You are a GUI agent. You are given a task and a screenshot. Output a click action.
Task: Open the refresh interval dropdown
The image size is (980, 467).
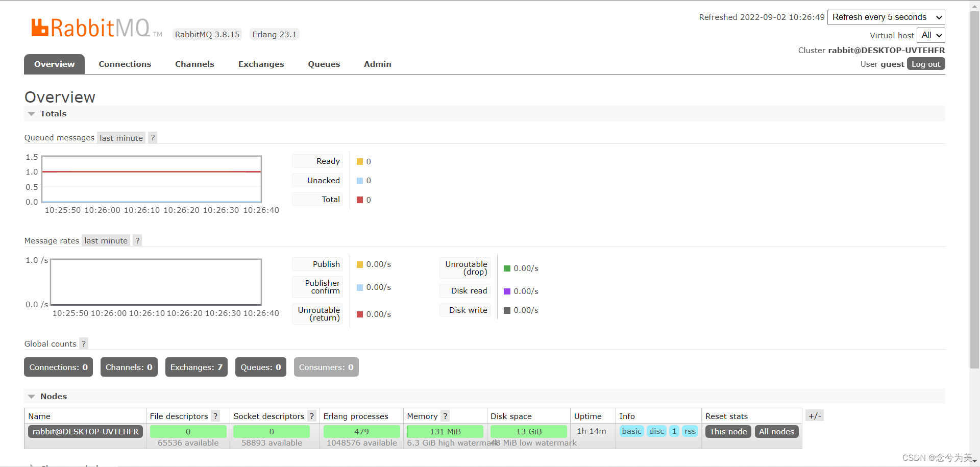click(886, 17)
